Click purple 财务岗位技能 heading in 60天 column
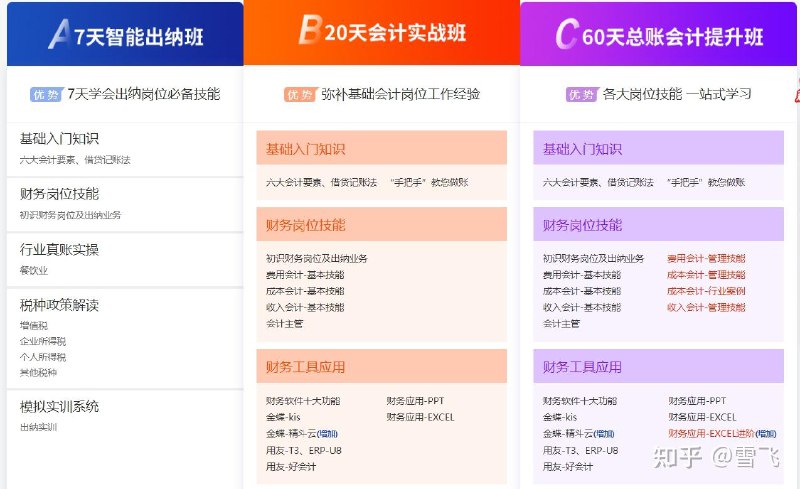This screenshot has height=489, width=800. pyautogui.click(x=659, y=224)
